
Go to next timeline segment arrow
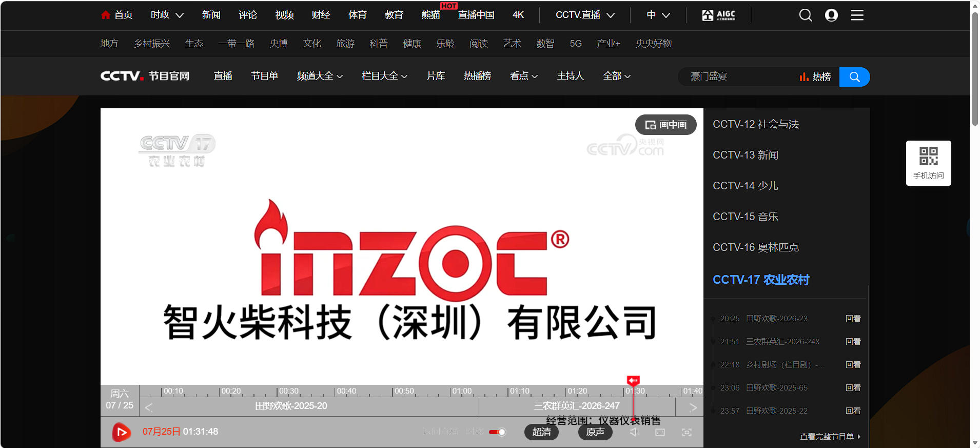(693, 407)
